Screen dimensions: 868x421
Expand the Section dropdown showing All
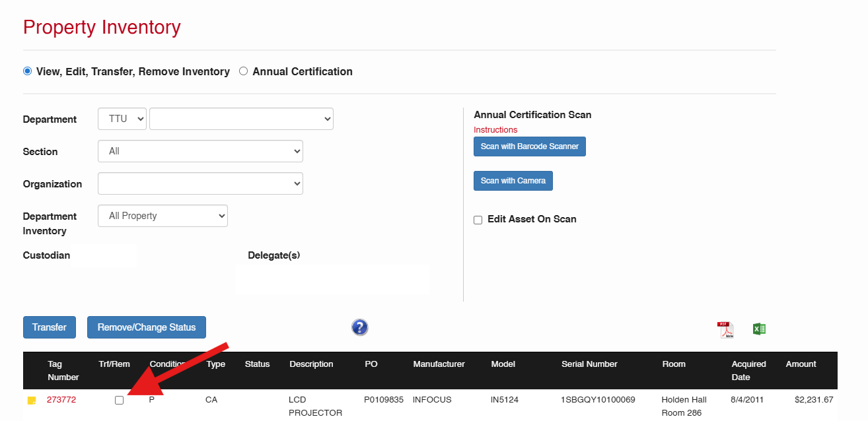point(200,151)
